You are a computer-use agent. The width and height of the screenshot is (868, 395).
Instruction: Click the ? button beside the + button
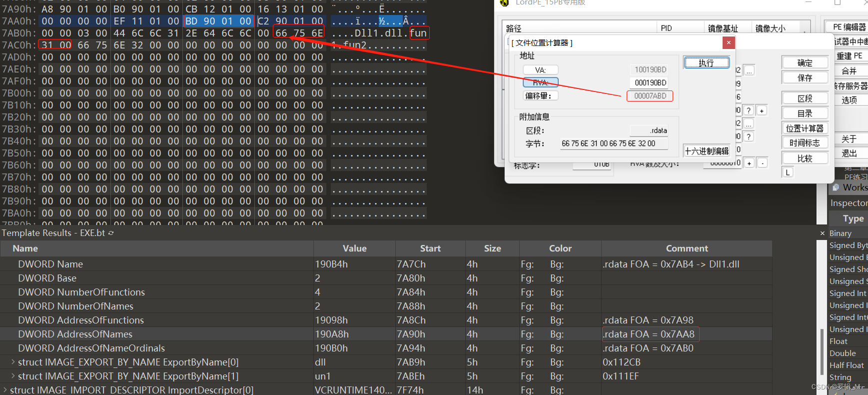(749, 110)
